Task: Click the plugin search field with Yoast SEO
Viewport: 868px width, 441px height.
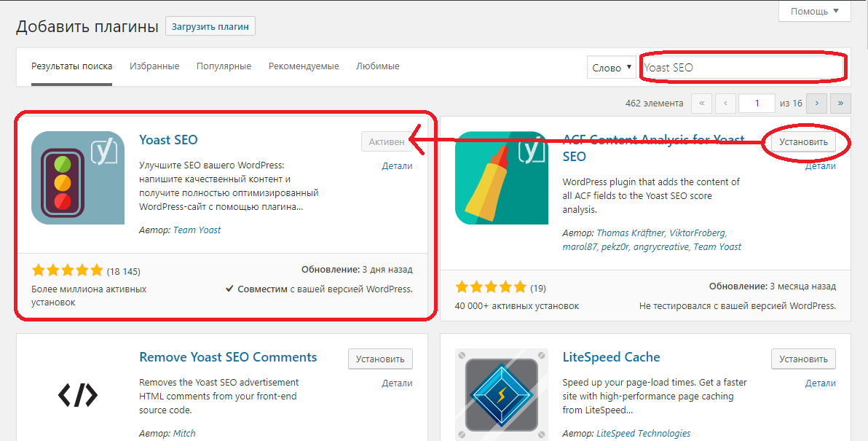Action: coord(742,68)
